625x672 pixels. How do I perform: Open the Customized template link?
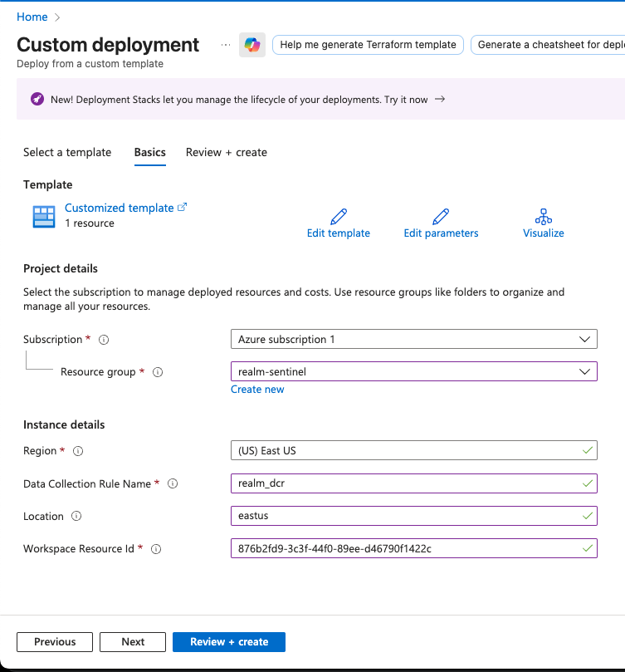click(119, 208)
